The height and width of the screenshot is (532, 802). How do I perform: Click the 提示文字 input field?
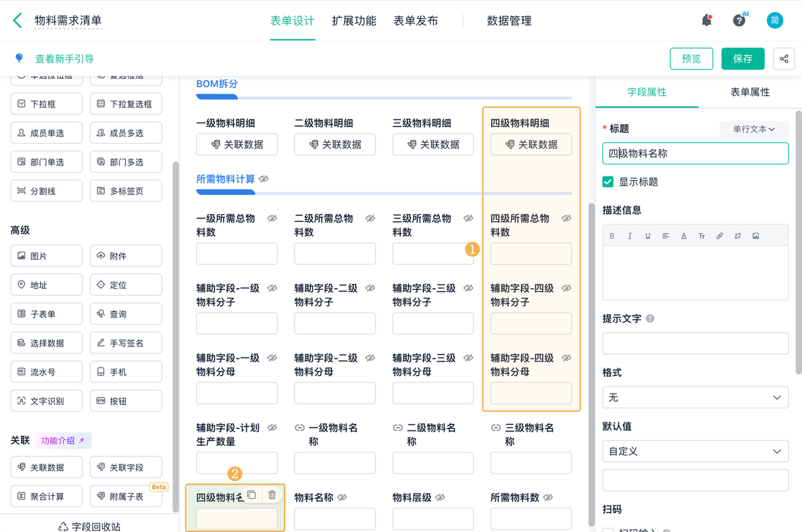pos(695,344)
